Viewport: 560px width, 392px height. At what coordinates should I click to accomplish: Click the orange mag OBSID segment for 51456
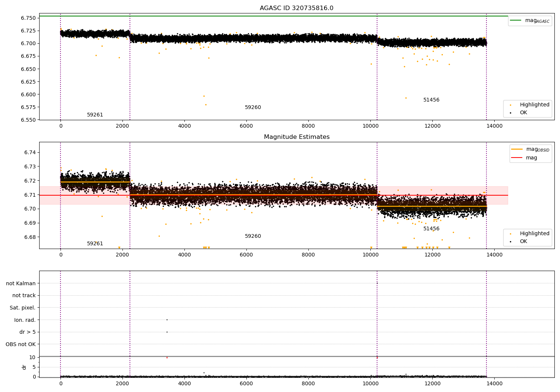tap(432, 206)
